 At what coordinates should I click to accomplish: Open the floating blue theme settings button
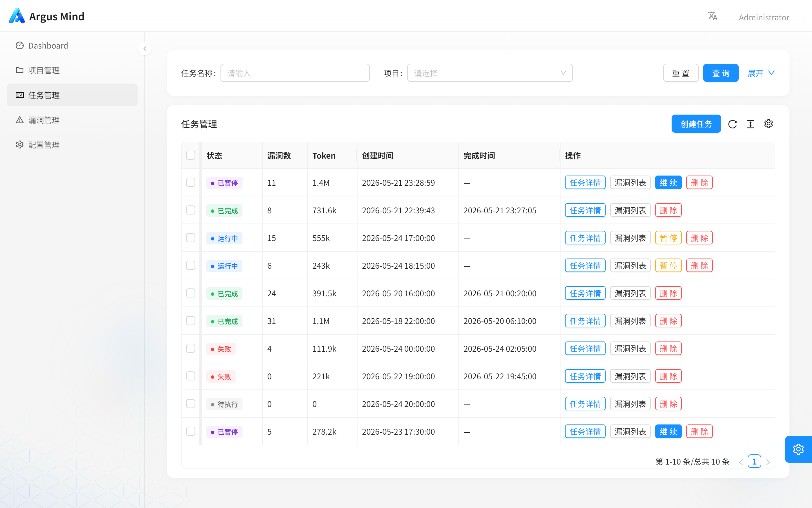[798, 449]
